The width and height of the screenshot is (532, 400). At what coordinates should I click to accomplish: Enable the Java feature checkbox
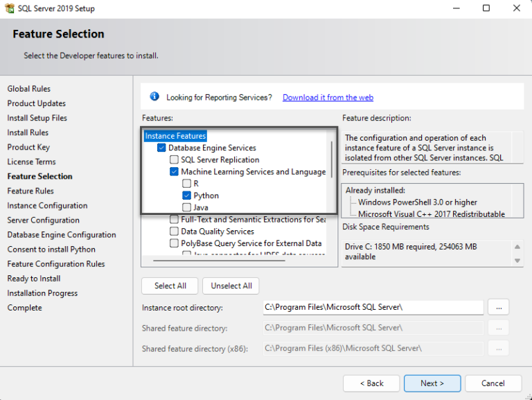coord(186,207)
